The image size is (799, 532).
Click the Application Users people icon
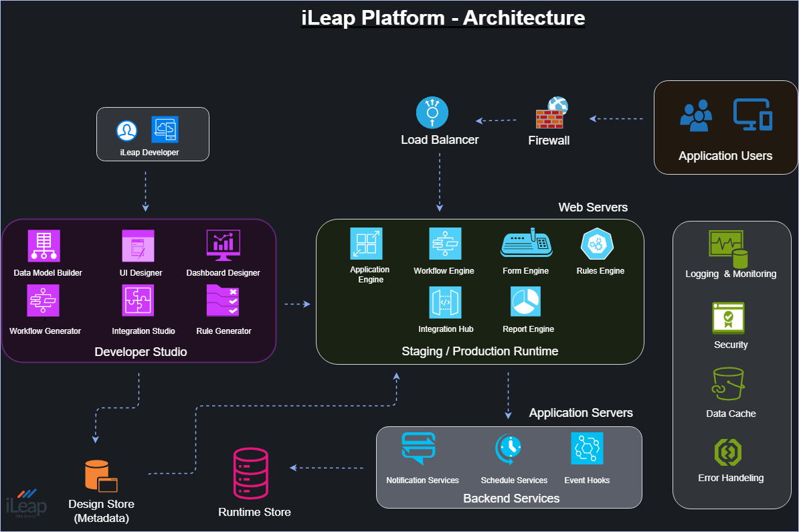pyautogui.click(x=695, y=116)
